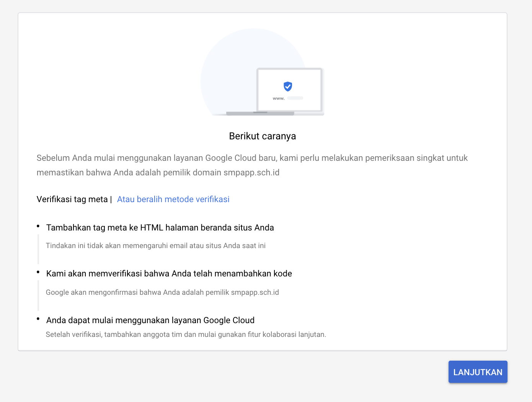Click the step about adding meta tag to HTML
This screenshot has width=532, height=402.
coord(160,227)
